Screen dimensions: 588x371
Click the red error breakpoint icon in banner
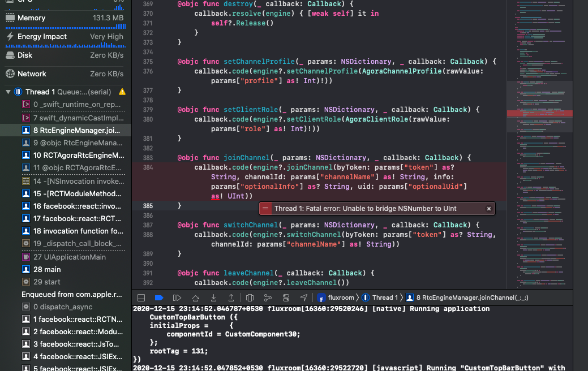(x=265, y=208)
